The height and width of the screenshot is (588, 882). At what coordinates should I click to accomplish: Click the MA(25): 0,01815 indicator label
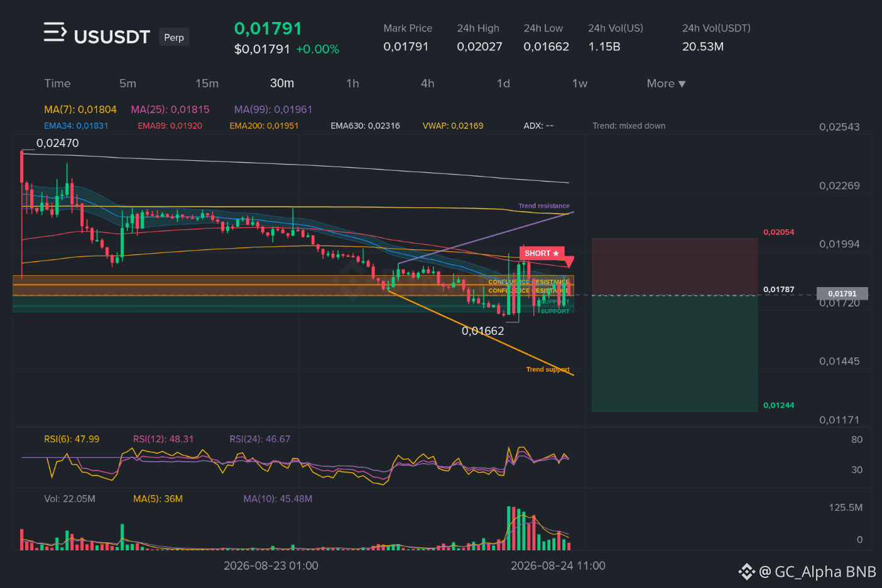click(x=170, y=109)
